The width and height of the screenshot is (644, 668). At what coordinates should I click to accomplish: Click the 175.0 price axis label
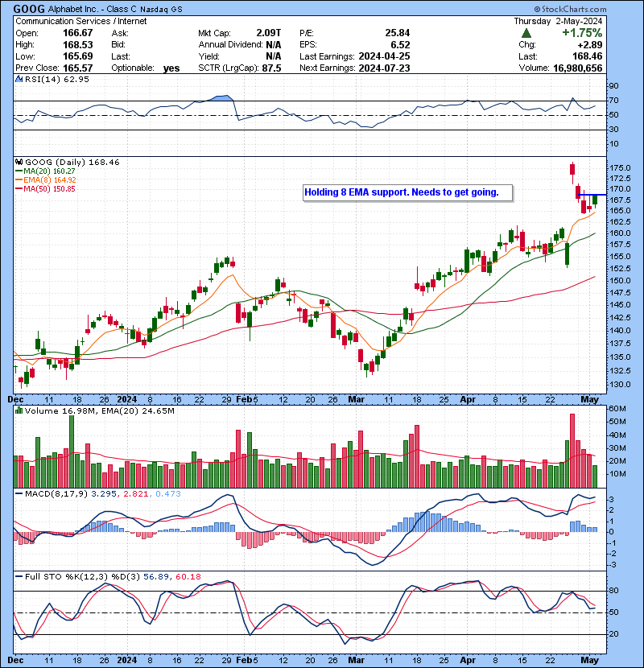[620, 168]
